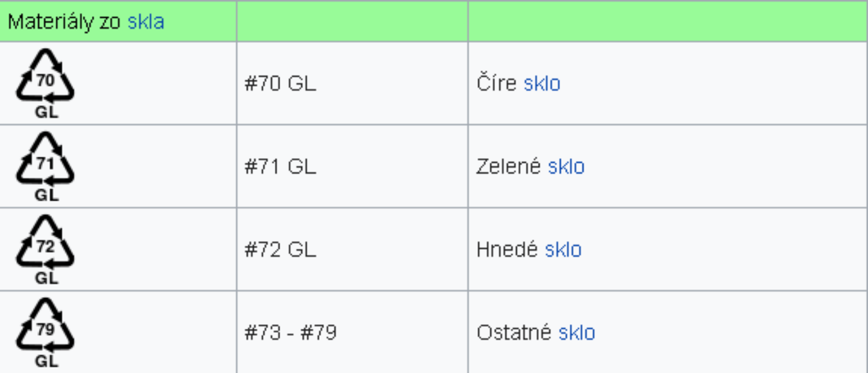Open the 'sklo' link after Ostatné

pyautogui.click(x=576, y=333)
